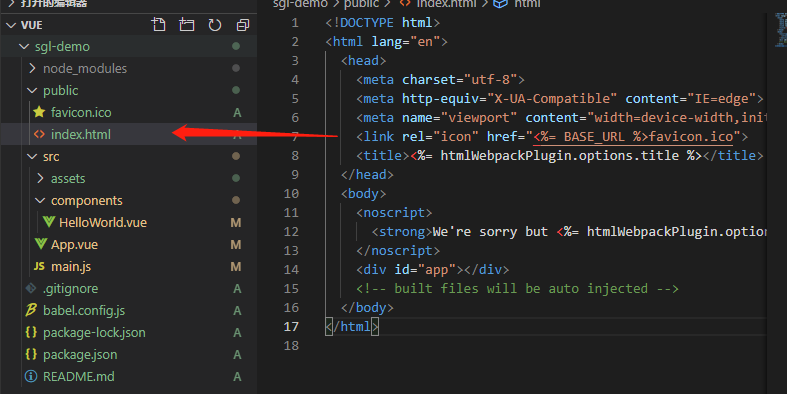Collapse the src folder chevron

(32, 157)
